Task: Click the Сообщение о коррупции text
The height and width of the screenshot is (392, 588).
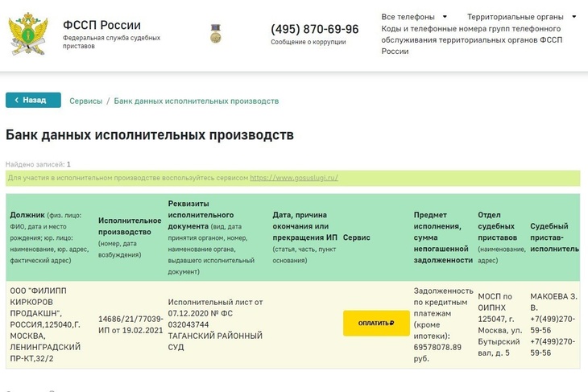Action: click(308, 42)
